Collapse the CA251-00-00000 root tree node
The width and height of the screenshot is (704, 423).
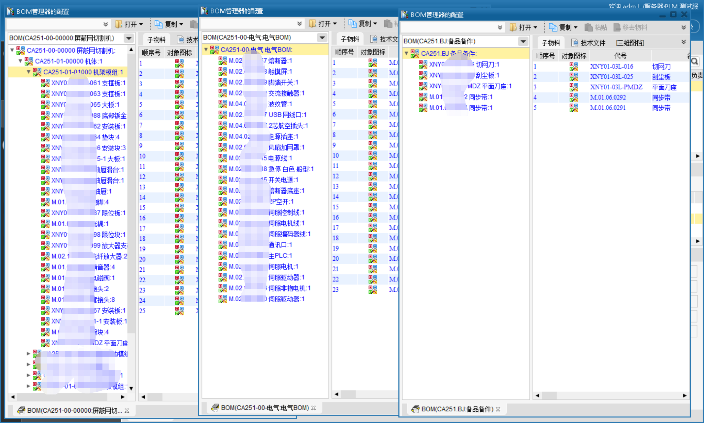click(7, 49)
